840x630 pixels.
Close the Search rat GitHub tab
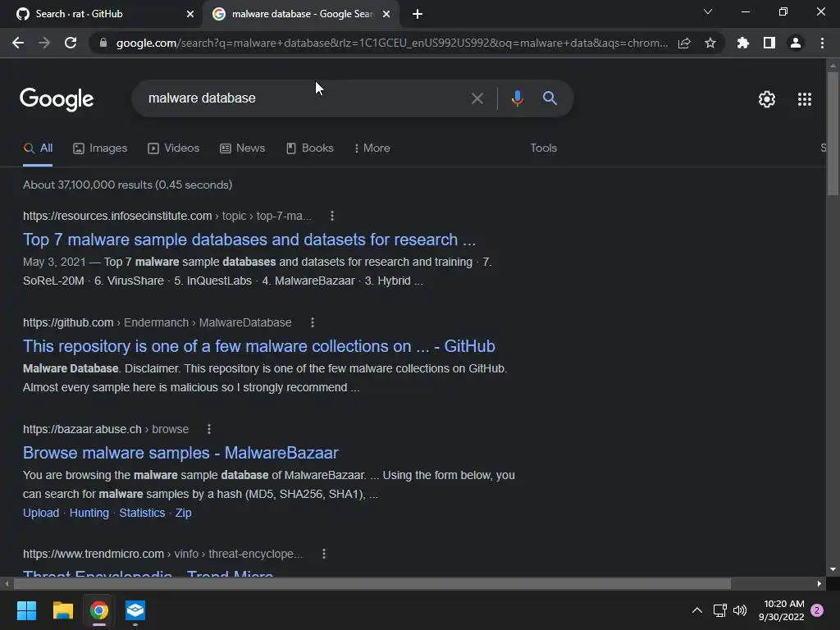pos(190,14)
